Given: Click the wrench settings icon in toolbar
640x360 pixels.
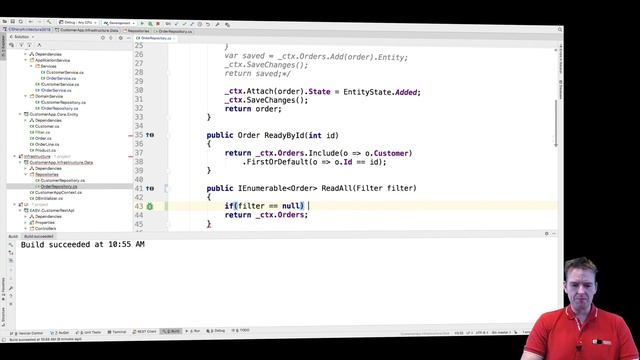Looking at the screenshot, I should 218,25.
